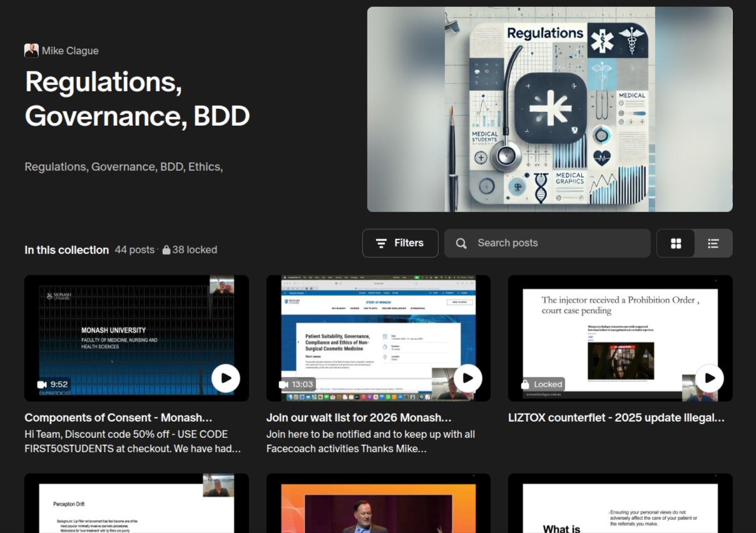Open LIZTOX counterfiet - 2025 update post title
The width and height of the screenshot is (756, 533).
616,417
